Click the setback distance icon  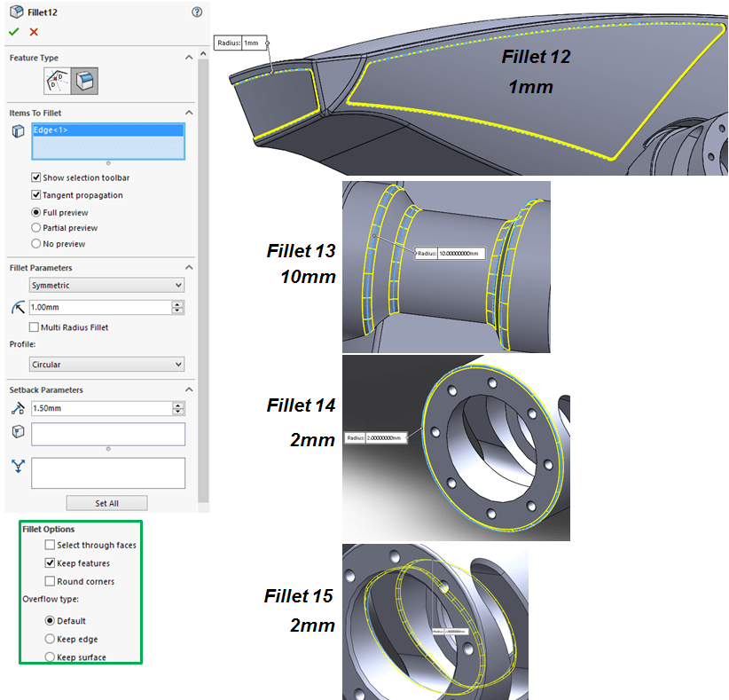pyautogui.click(x=17, y=408)
